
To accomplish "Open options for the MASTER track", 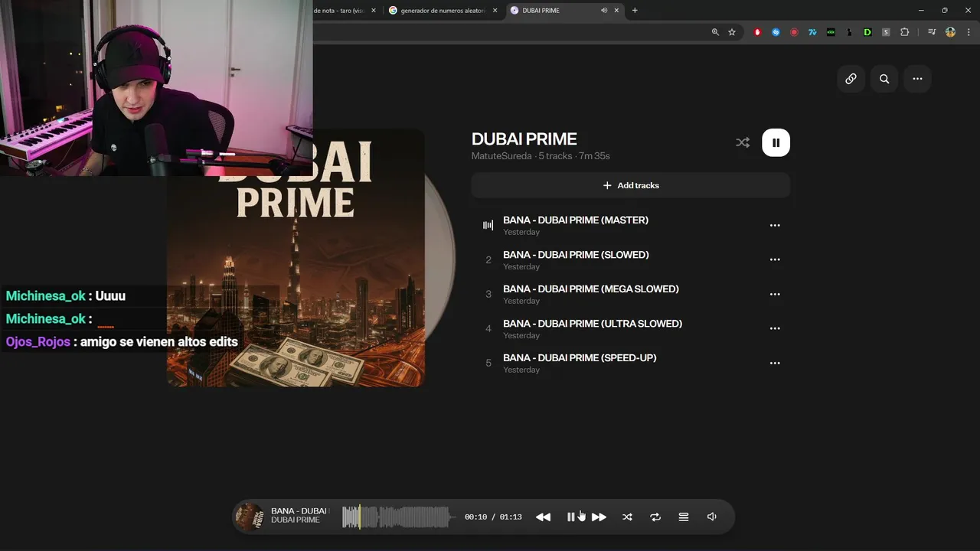I will coord(775,225).
